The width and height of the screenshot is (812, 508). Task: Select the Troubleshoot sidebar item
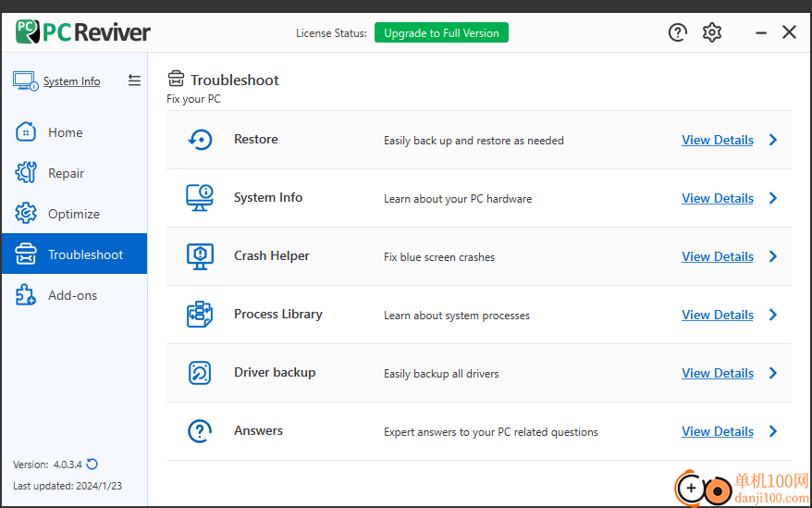[x=75, y=254]
